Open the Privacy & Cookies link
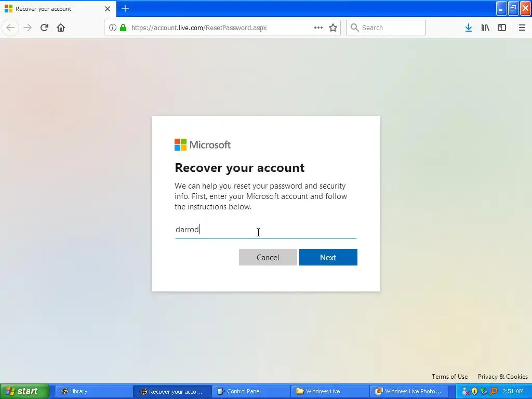The height and width of the screenshot is (399, 532). click(502, 376)
